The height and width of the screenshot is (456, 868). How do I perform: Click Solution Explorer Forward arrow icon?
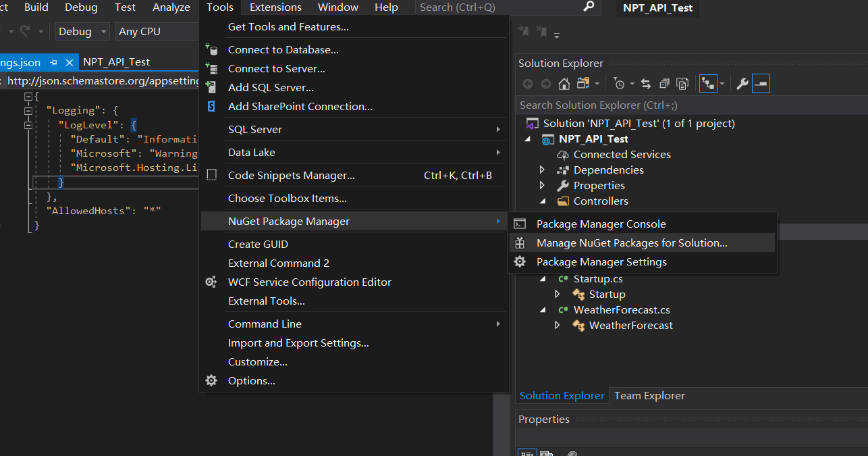546,84
